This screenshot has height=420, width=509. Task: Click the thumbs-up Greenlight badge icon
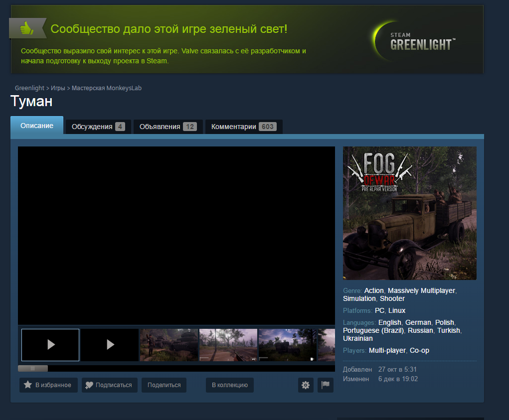click(x=27, y=28)
